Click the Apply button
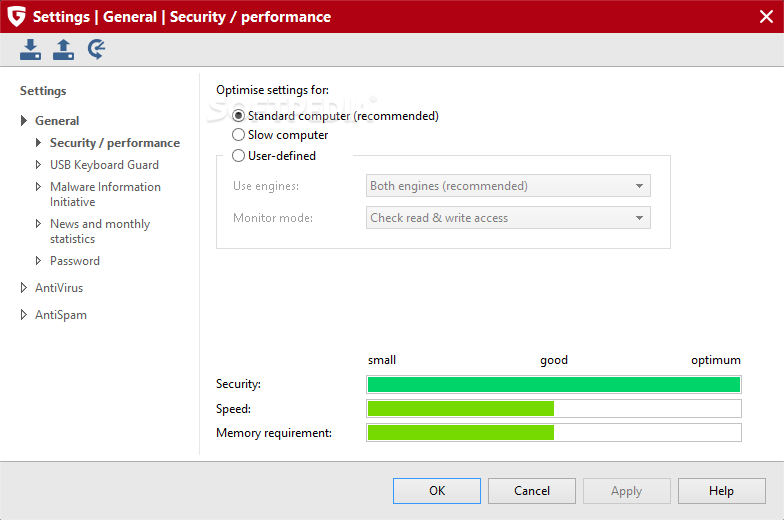 coord(626,490)
